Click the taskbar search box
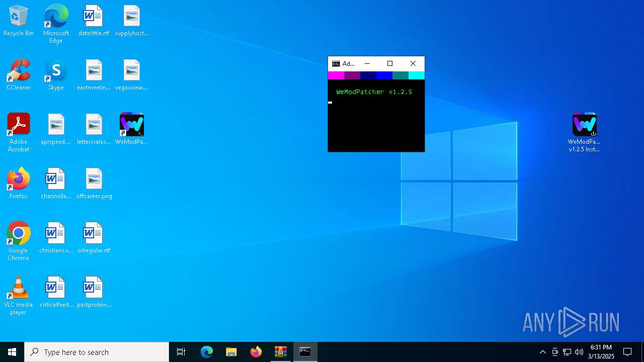 tap(97, 352)
